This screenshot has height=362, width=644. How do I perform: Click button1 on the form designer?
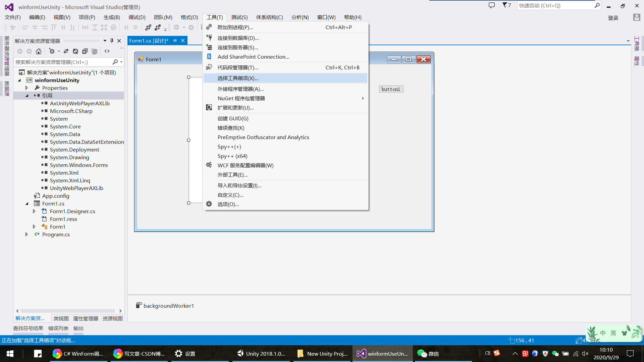tap(391, 89)
